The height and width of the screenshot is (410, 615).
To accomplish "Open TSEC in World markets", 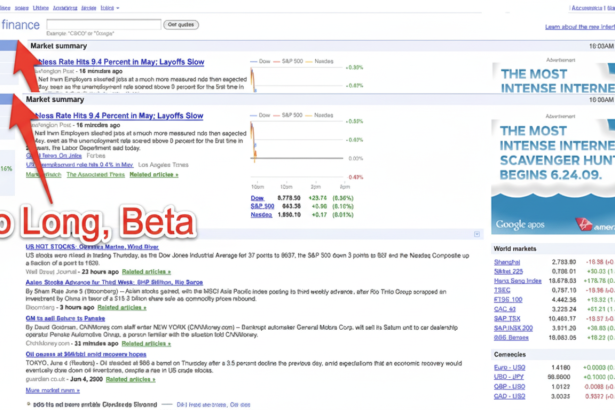I will coord(502,290).
